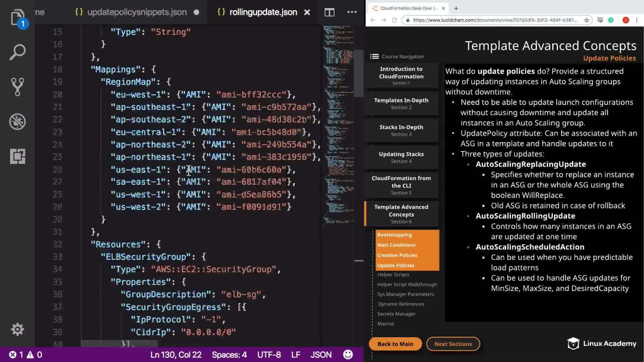Open the Helper Scripts navigation item

(393, 275)
